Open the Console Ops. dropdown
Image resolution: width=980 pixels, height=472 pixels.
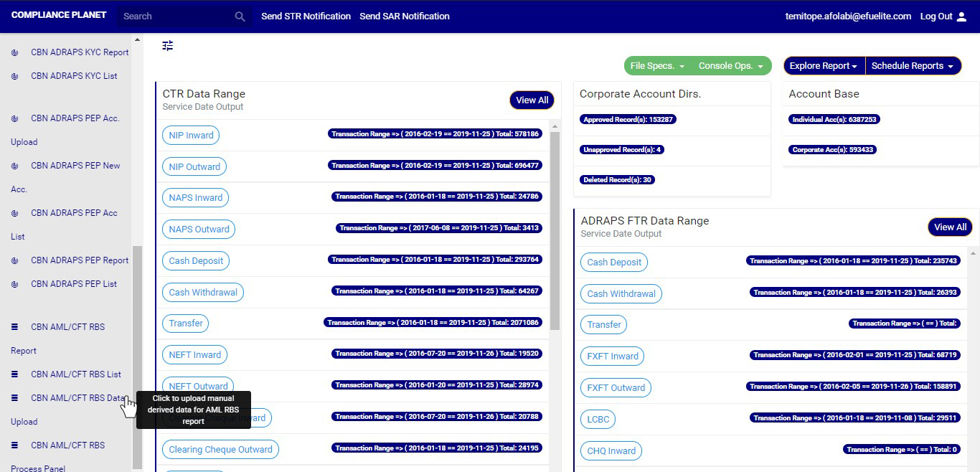[730, 66]
